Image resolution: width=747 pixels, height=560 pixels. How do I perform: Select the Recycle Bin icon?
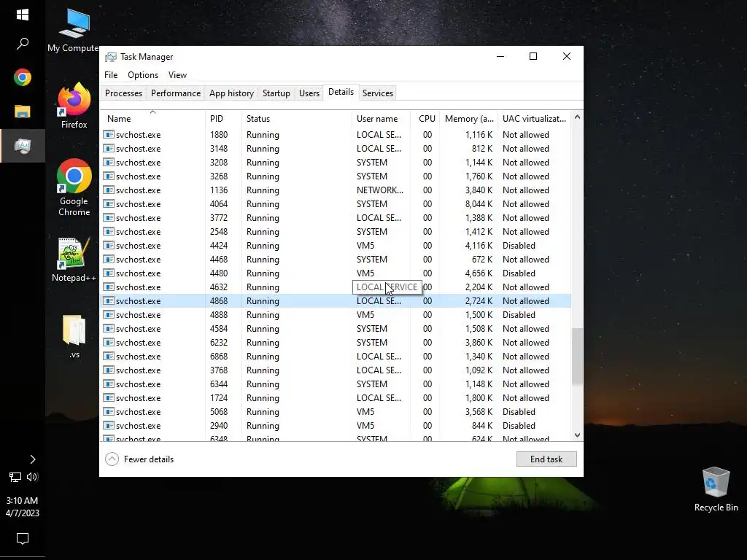coord(716,489)
